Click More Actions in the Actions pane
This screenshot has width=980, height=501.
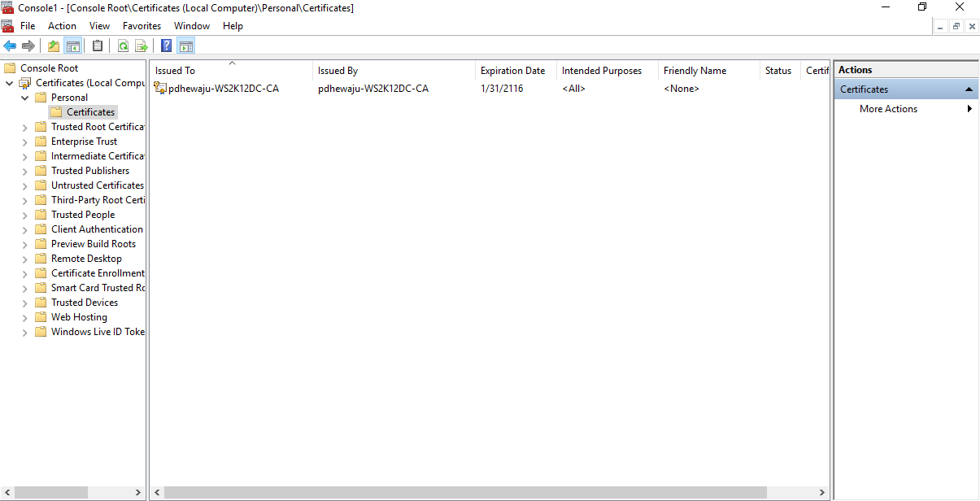point(888,109)
